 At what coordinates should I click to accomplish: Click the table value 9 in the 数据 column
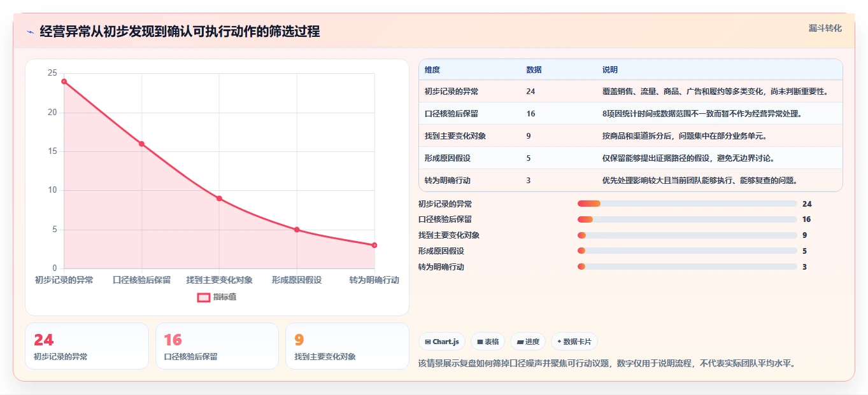point(529,136)
